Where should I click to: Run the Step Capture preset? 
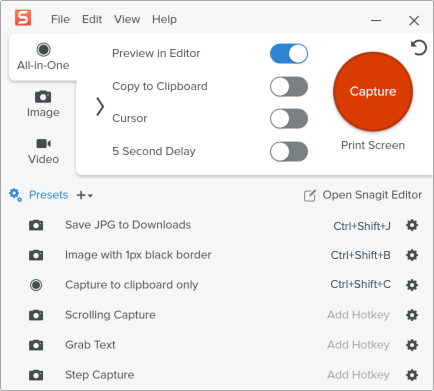[x=100, y=375]
